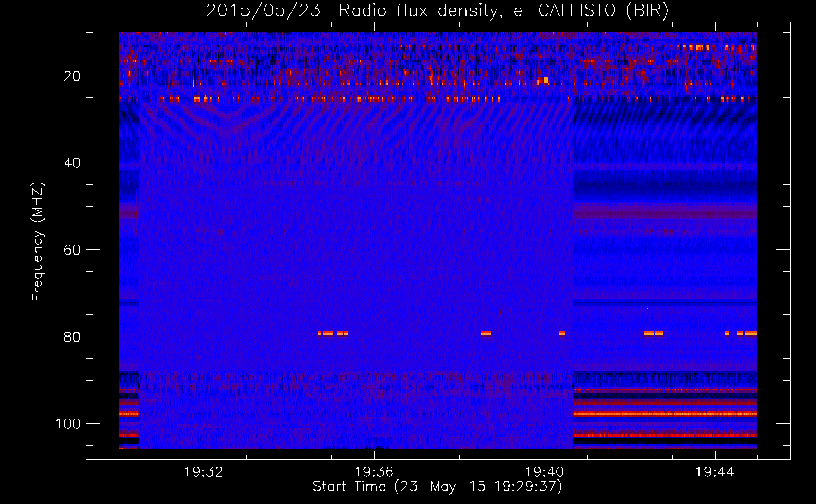Click the '19:32' time tick label
This screenshot has height=504, width=816.
[204, 472]
